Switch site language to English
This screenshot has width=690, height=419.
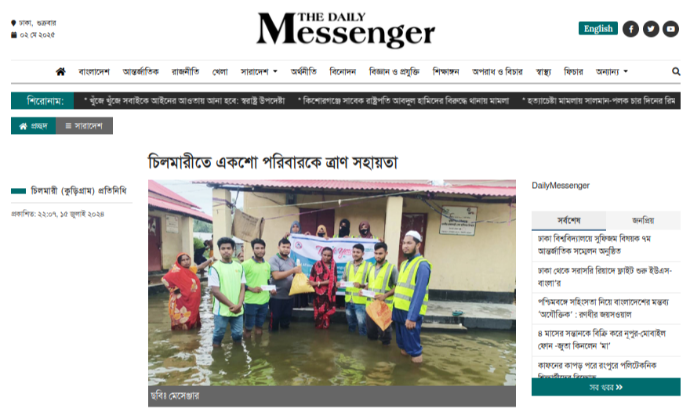598,29
